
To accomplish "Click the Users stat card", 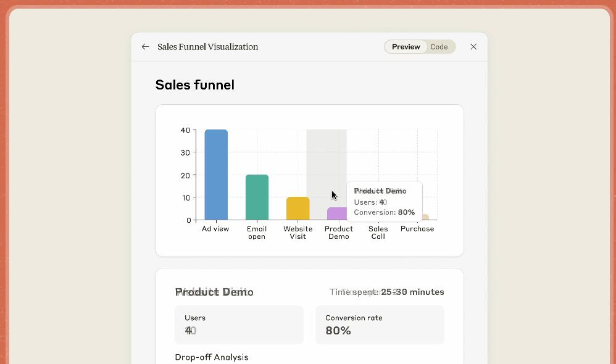I will (x=239, y=325).
